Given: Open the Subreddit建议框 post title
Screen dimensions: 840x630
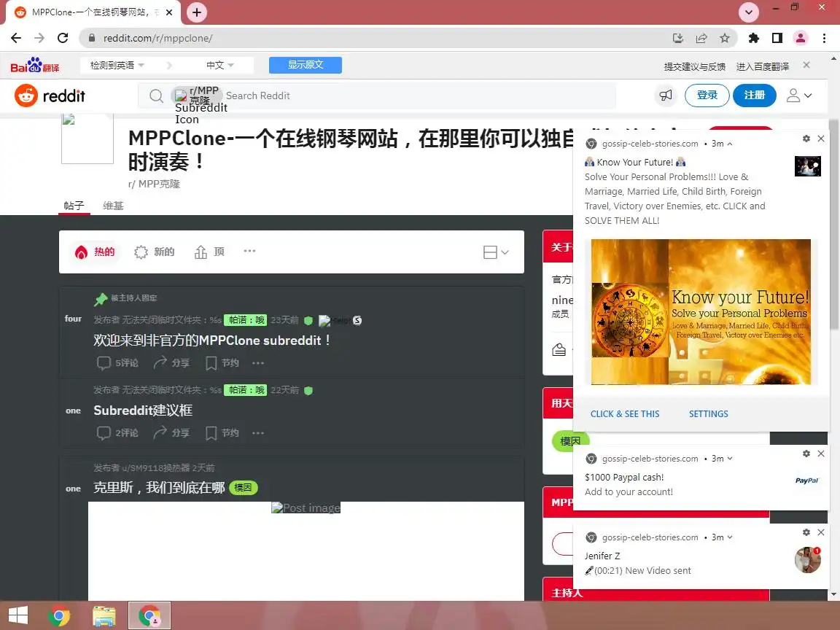Looking at the screenshot, I should [x=143, y=411].
